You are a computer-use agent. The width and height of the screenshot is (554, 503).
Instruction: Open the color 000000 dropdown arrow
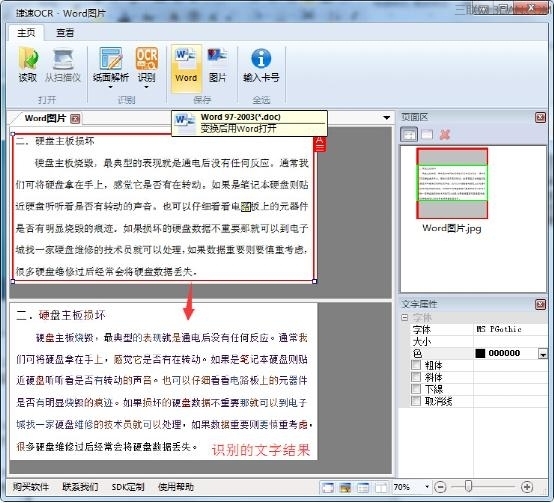tap(542, 354)
